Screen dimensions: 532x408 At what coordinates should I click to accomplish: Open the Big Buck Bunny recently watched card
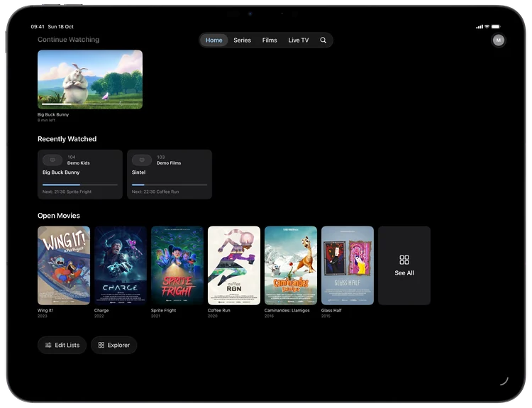[80, 174]
